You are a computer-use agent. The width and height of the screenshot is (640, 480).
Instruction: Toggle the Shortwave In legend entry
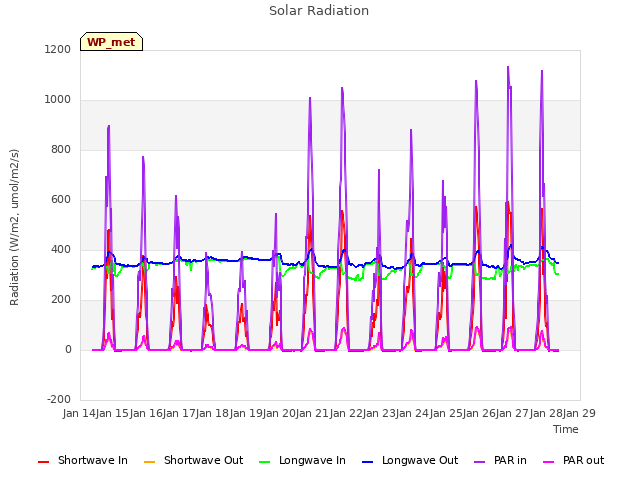click(x=82, y=460)
